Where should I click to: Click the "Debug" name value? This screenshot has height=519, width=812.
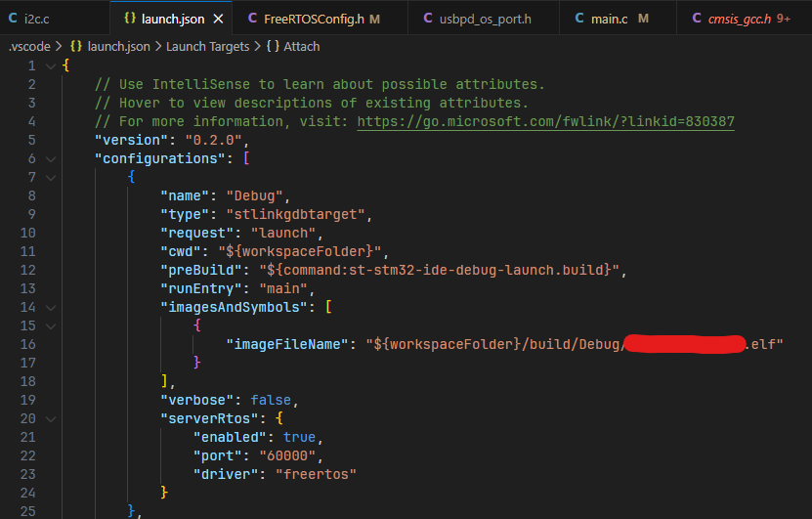click(x=254, y=195)
